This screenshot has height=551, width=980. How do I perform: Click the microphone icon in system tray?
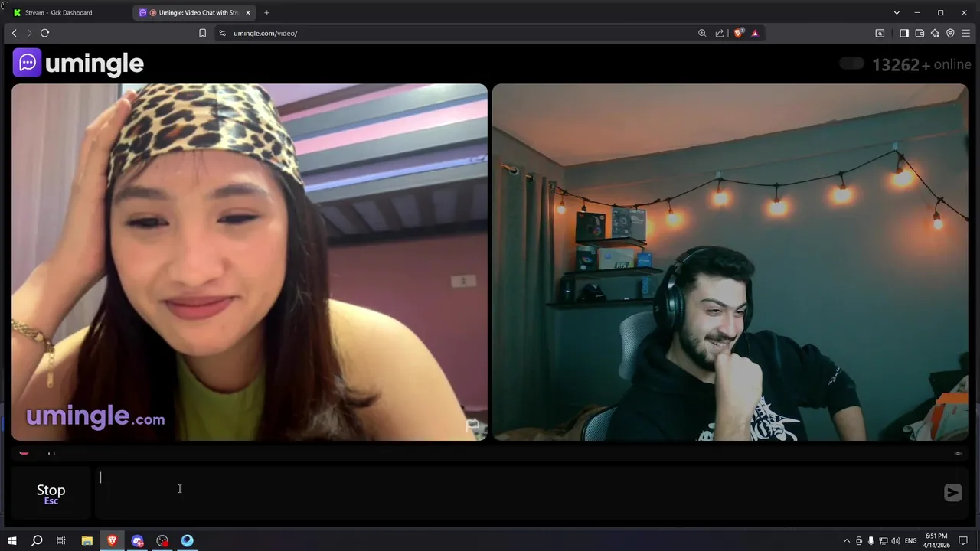871,541
